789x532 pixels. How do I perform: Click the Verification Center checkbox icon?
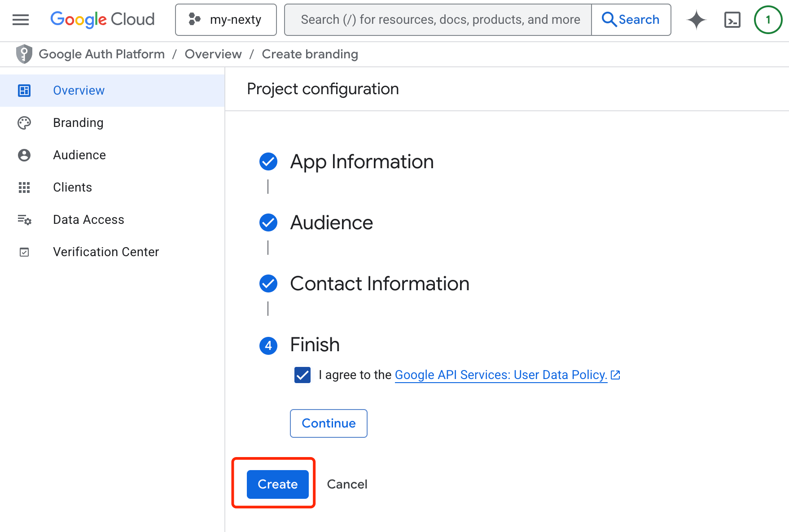(x=24, y=252)
